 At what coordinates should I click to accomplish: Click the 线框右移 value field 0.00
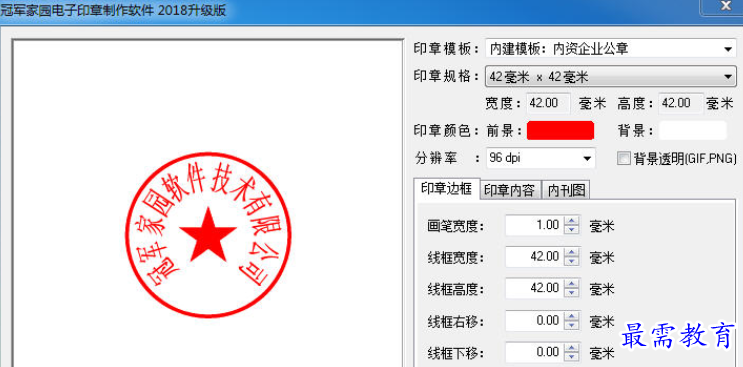(x=535, y=321)
